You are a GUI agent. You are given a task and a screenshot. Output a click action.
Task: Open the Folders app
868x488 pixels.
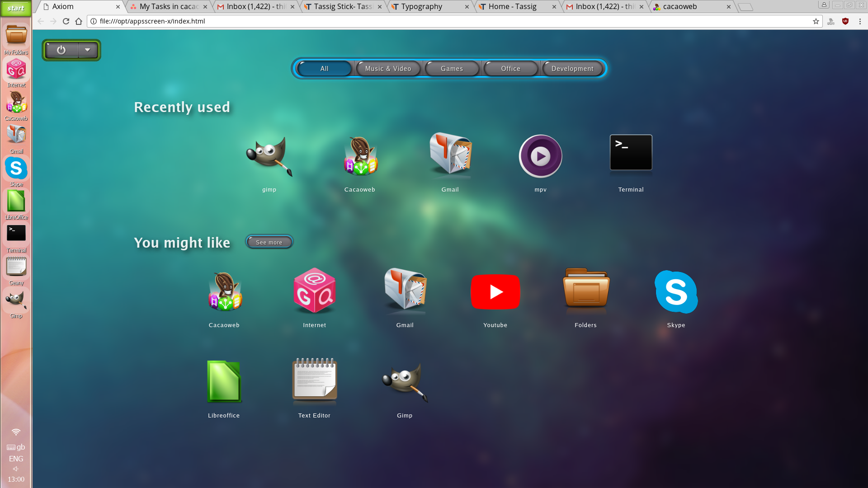pos(586,291)
